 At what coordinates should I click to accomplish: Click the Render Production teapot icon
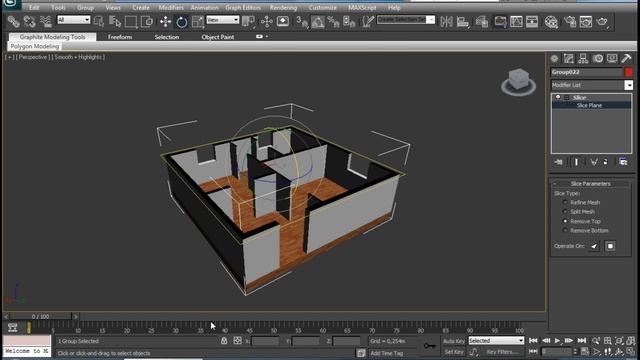[x=602, y=21]
